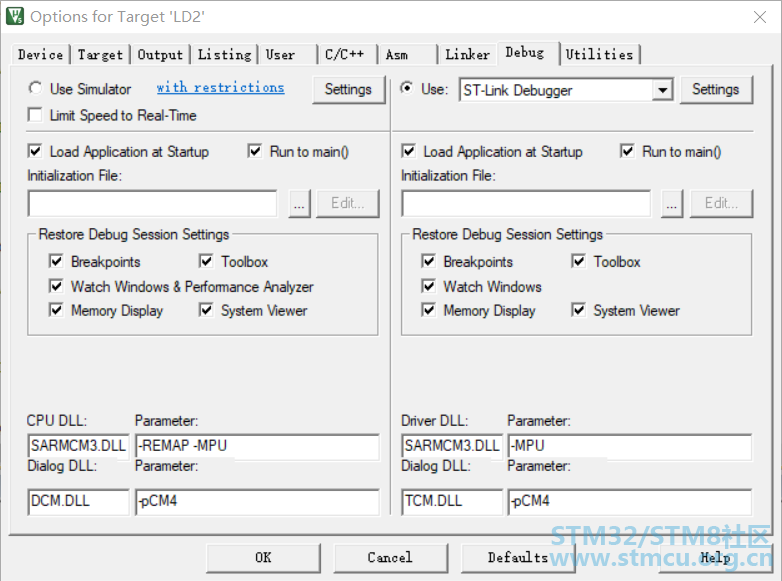782x581 pixels.
Task: Confirm with the OK button
Action: (x=263, y=558)
